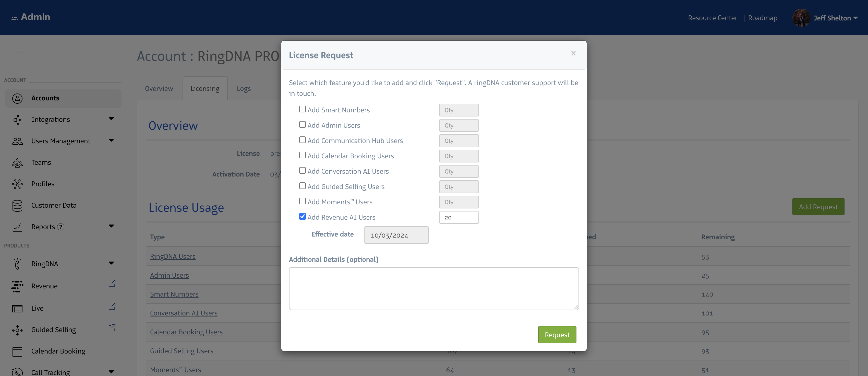Open the Teams sidebar icon
Screen dimensions: 868x376
[17, 163]
